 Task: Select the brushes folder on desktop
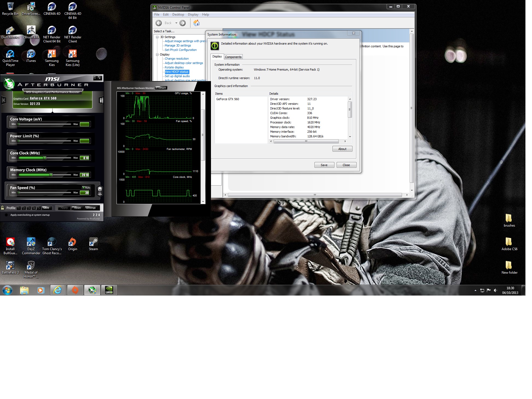pyautogui.click(x=509, y=220)
